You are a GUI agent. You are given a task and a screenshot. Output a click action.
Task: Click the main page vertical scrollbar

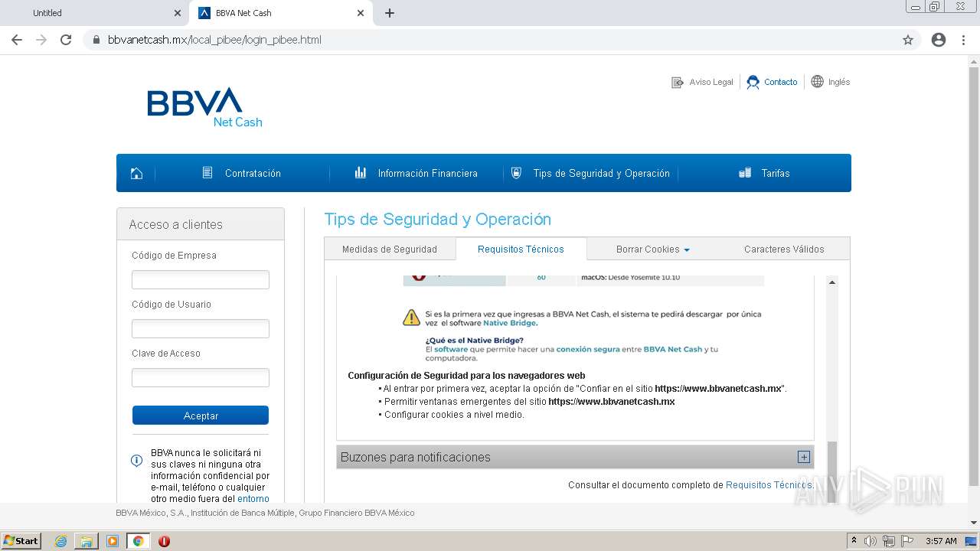coord(974,275)
